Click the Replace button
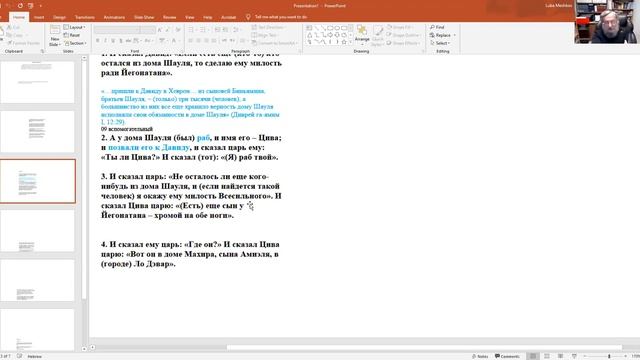Image resolution: width=640 pixels, height=360 pixels. click(x=440, y=35)
